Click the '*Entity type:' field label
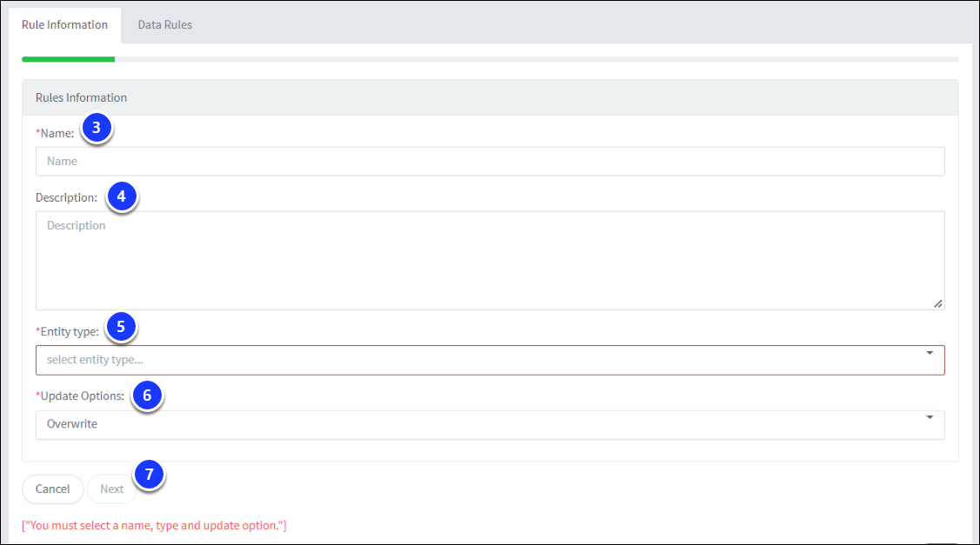 tap(68, 332)
